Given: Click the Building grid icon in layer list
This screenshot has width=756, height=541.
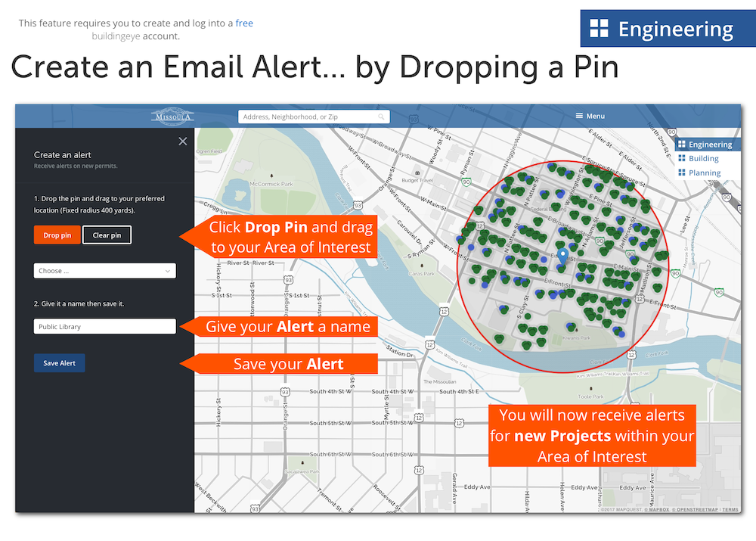Looking at the screenshot, I should coord(682,158).
